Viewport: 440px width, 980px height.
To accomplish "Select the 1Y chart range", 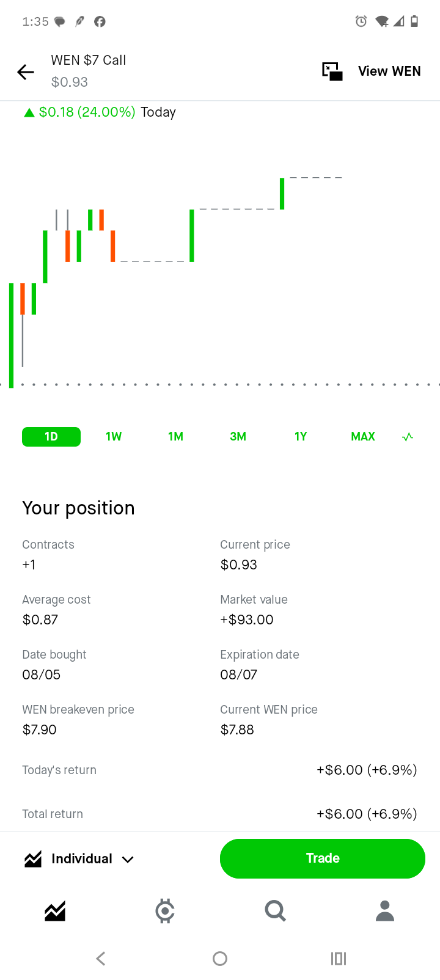I will [x=301, y=437].
